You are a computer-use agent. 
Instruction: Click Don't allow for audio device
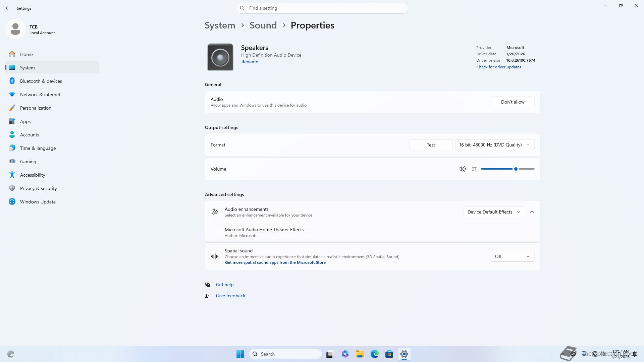click(513, 102)
